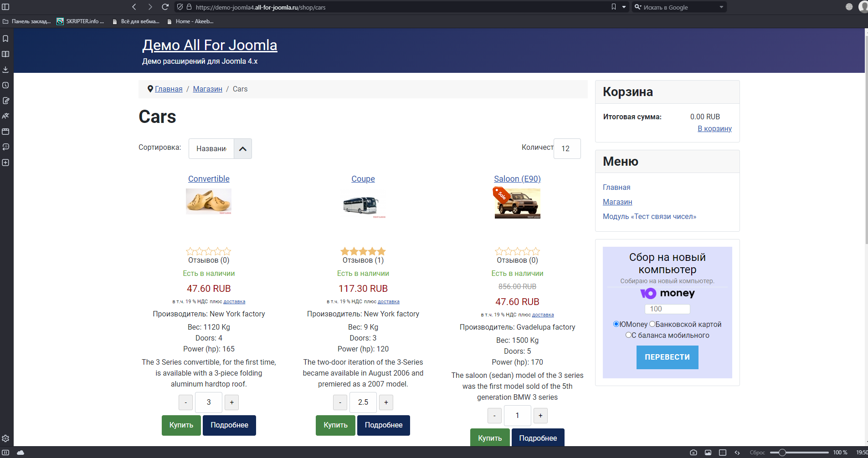Open the Bookmarks panel in sidebar
This screenshot has height=458, width=868.
[x=5, y=39]
